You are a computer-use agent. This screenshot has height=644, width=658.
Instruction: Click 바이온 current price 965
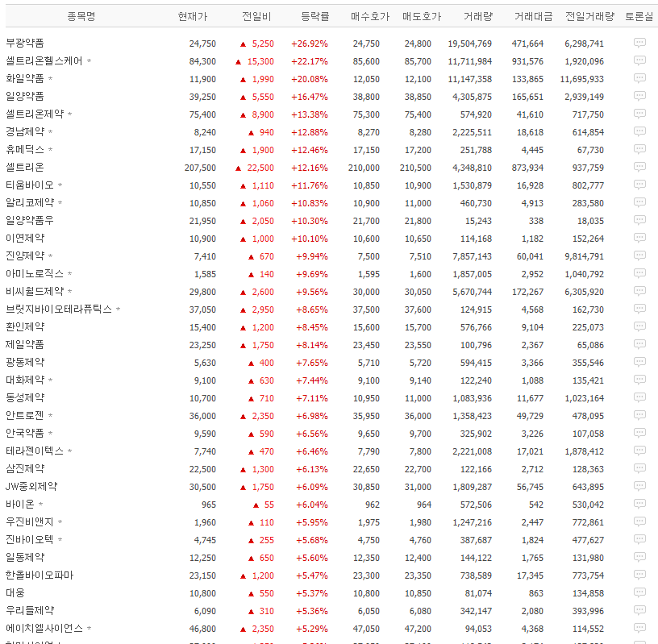pyautogui.click(x=209, y=505)
